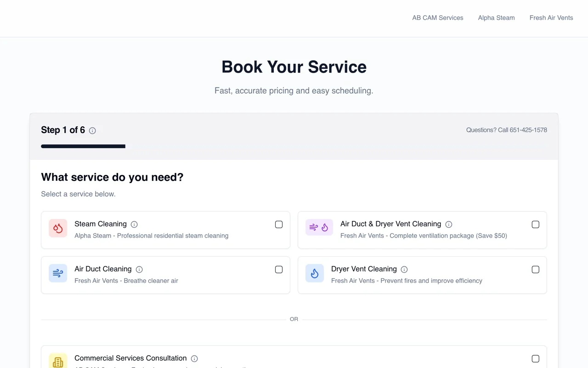Open info icon next to Air Duct Cleaning
Image resolution: width=588 pixels, height=368 pixels.
(139, 270)
